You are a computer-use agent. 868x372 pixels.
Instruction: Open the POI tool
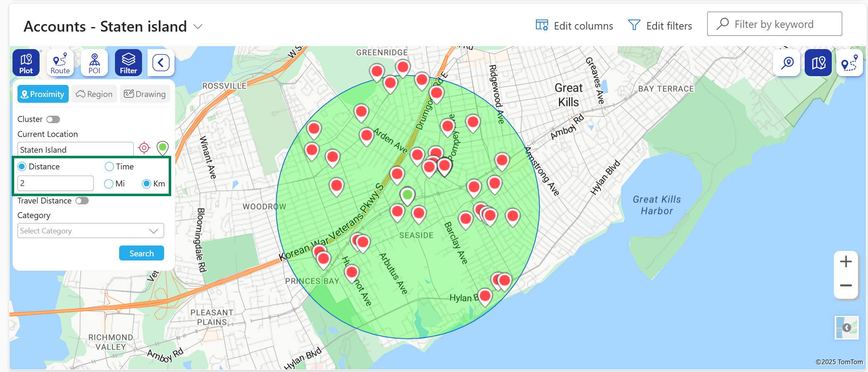click(94, 63)
